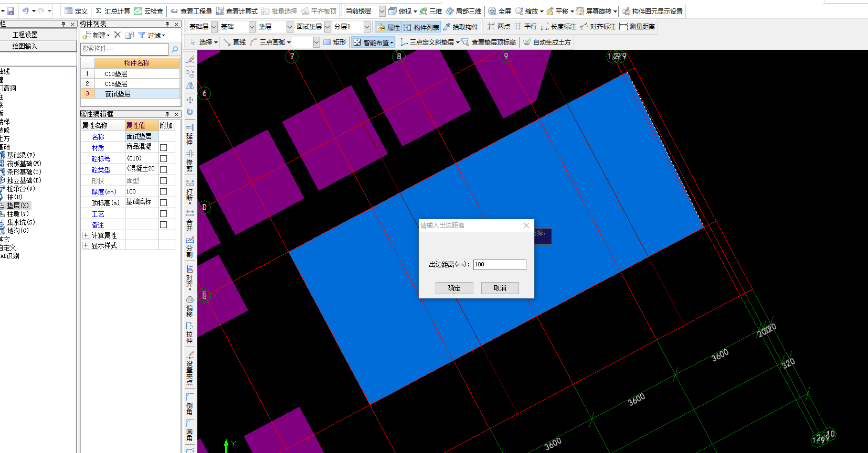The height and width of the screenshot is (453, 868).
Task: Expand 计算属性 in properties table
Action: pyautogui.click(x=86, y=235)
